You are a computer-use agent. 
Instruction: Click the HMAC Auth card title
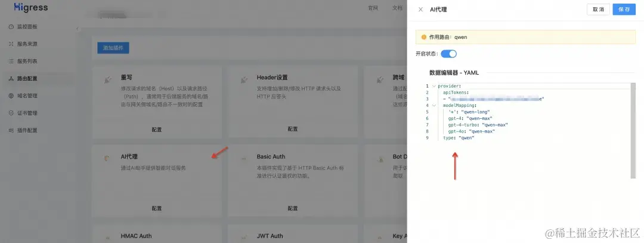pyautogui.click(x=136, y=236)
